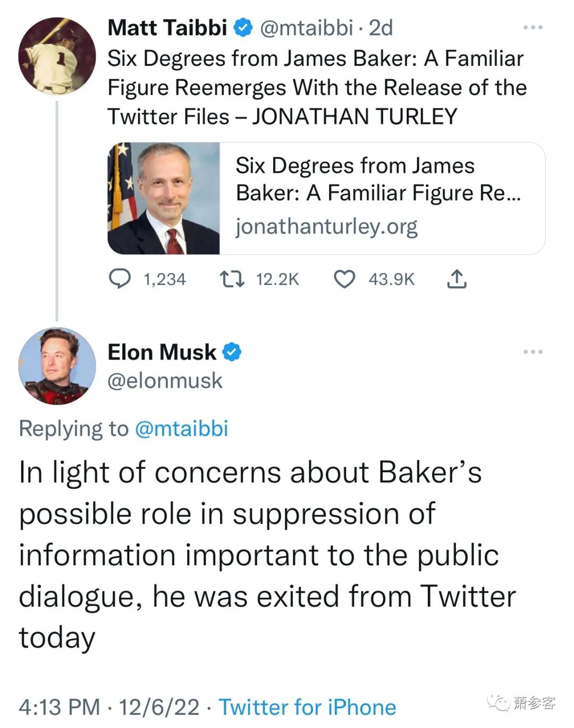Open the James Baker article thumbnail

click(x=164, y=198)
